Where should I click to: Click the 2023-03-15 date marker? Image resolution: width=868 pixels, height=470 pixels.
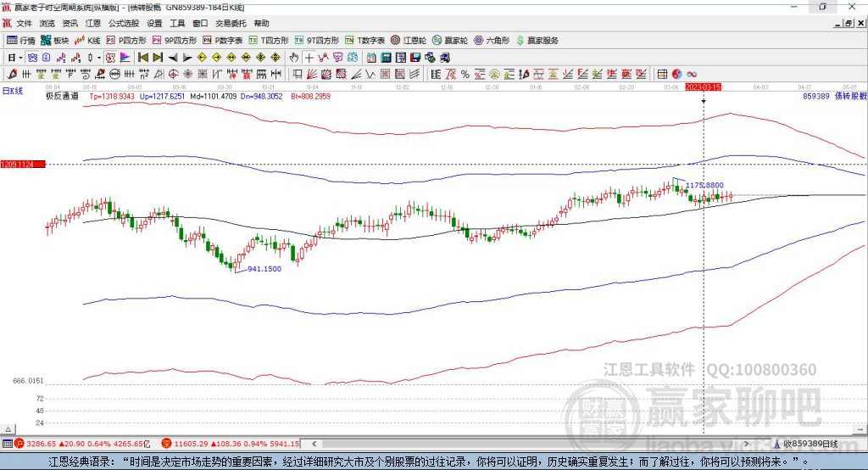point(704,87)
